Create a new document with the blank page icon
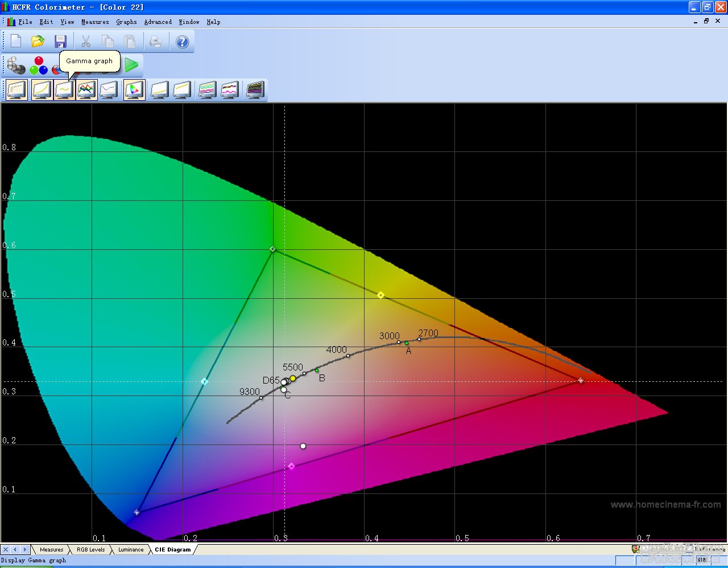728x568 pixels. 16,42
